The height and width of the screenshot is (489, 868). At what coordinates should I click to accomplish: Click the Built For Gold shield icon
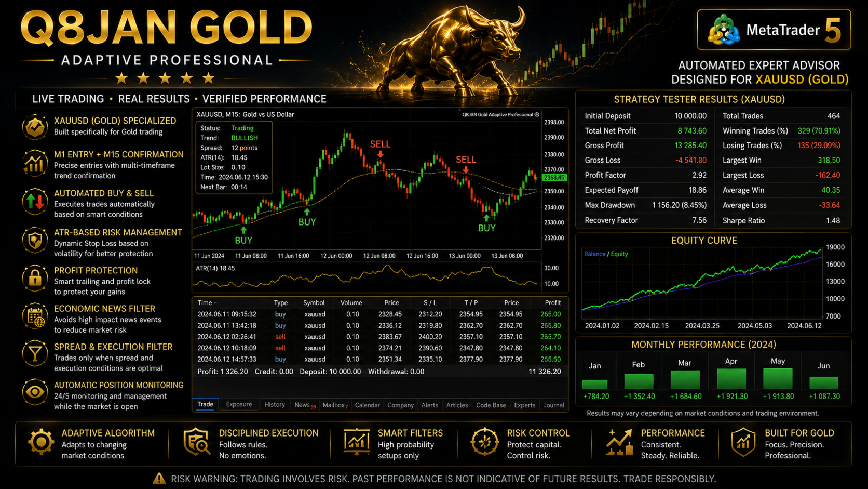click(x=743, y=442)
